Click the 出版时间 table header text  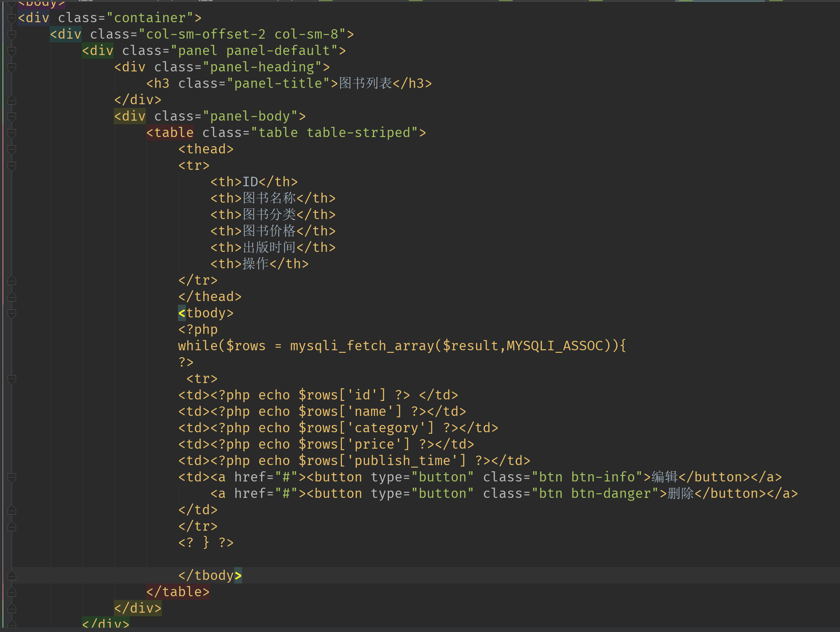pos(269,247)
